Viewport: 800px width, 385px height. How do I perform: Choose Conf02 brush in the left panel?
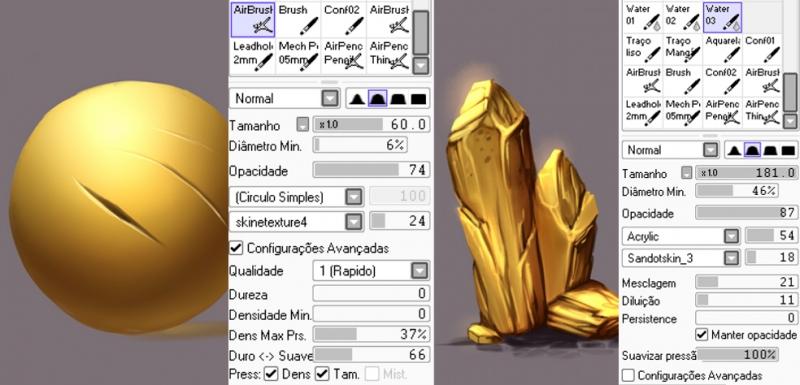(x=344, y=19)
